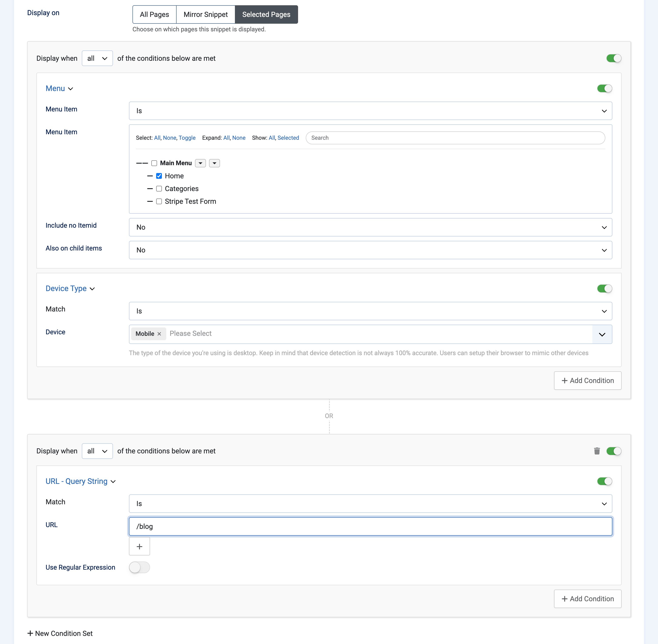Check the Categories menu item

point(159,189)
